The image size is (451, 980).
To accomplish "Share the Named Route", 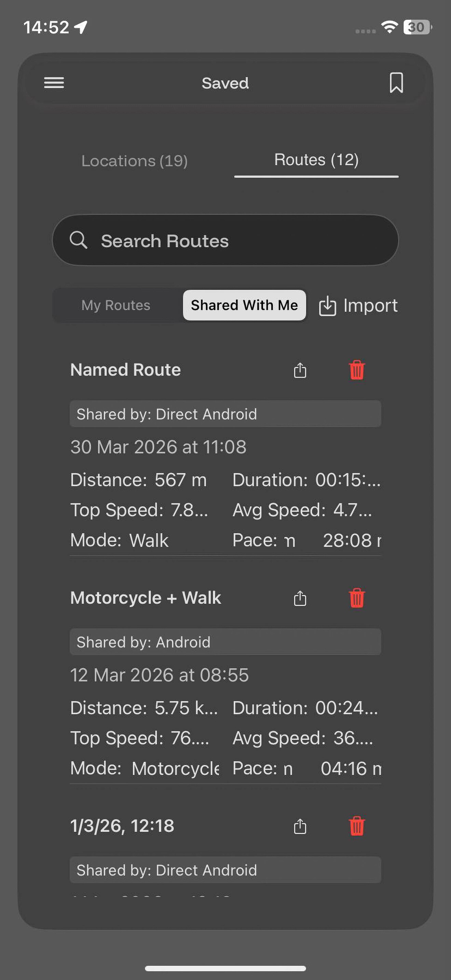I will pyautogui.click(x=300, y=370).
